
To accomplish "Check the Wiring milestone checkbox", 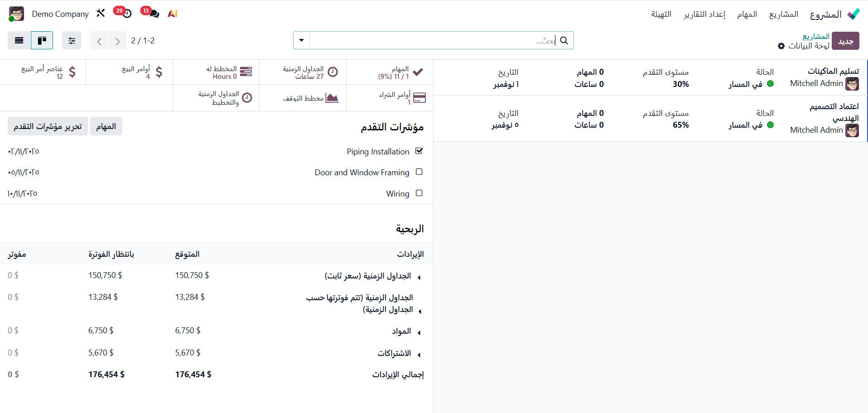I will point(419,193).
